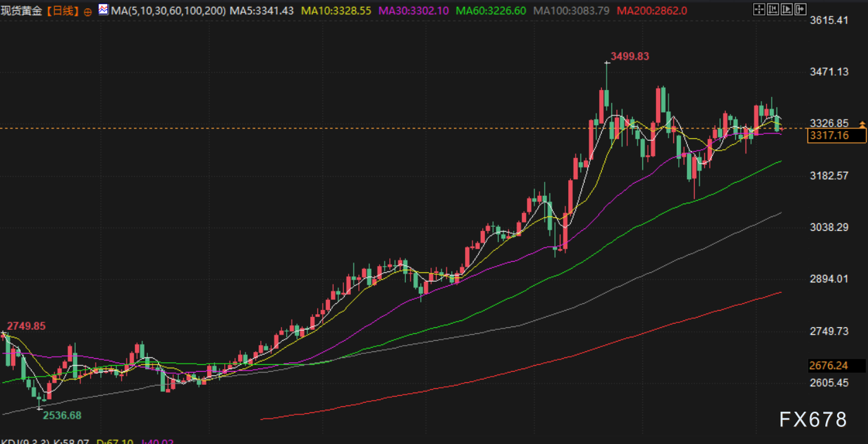Click the MA10:3328.55 value

[x=336, y=11]
